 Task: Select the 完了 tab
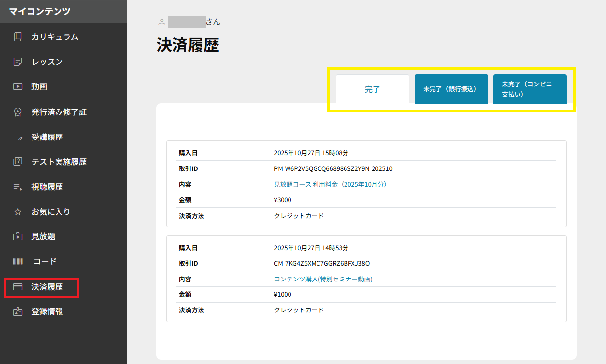pos(373,89)
